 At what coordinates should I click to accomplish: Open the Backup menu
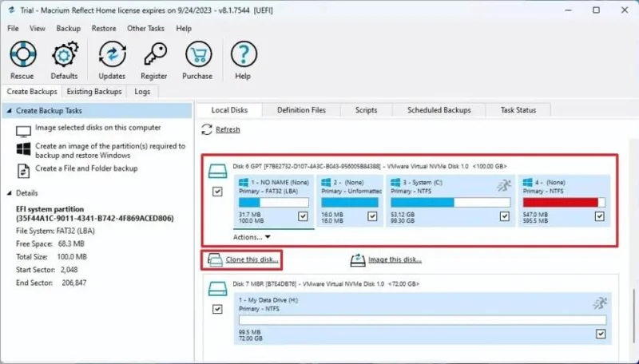pyautogui.click(x=69, y=29)
